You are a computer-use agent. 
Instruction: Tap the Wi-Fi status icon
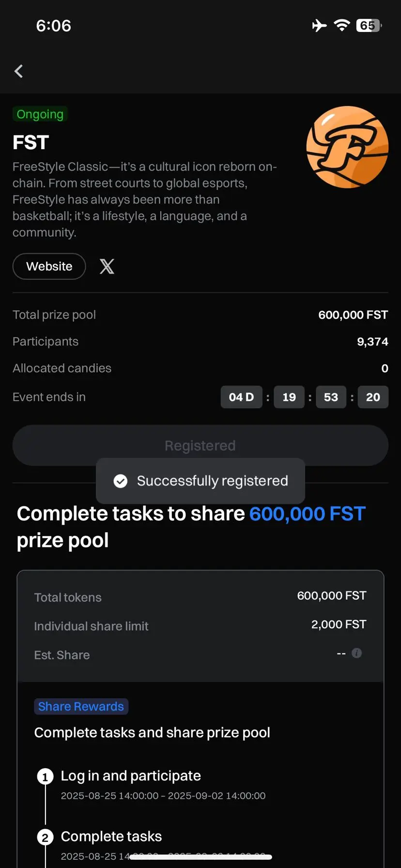[x=342, y=25]
